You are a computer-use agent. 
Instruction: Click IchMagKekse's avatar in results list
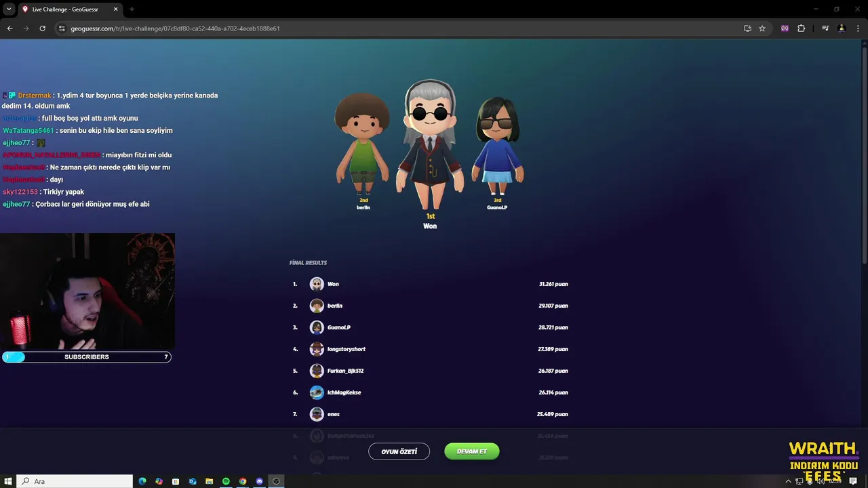[x=317, y=392]
